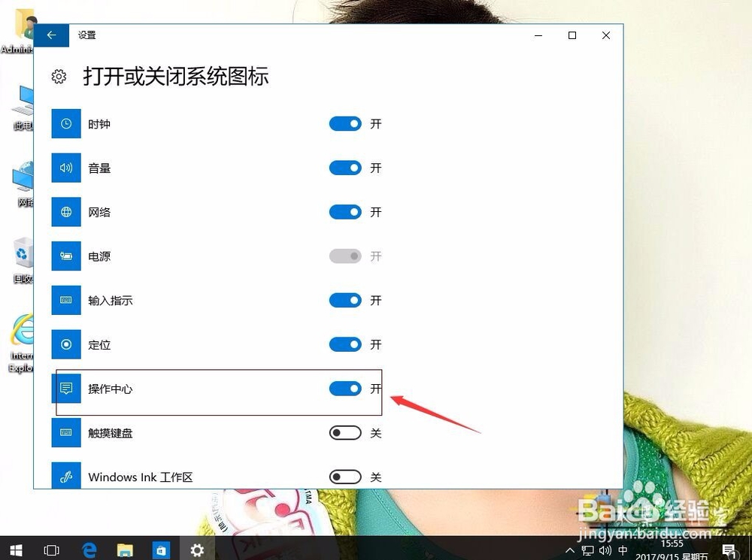
Task: Click the battery icon next to 电源
Action: (65, 256)
